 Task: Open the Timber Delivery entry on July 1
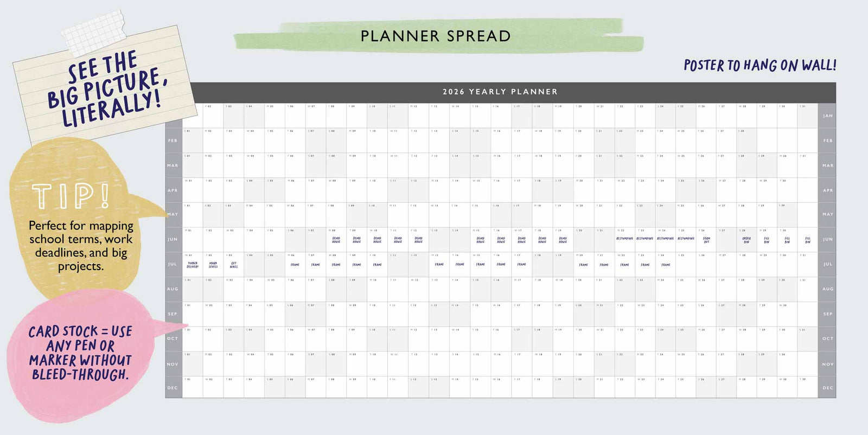click(x=193, y=265)
